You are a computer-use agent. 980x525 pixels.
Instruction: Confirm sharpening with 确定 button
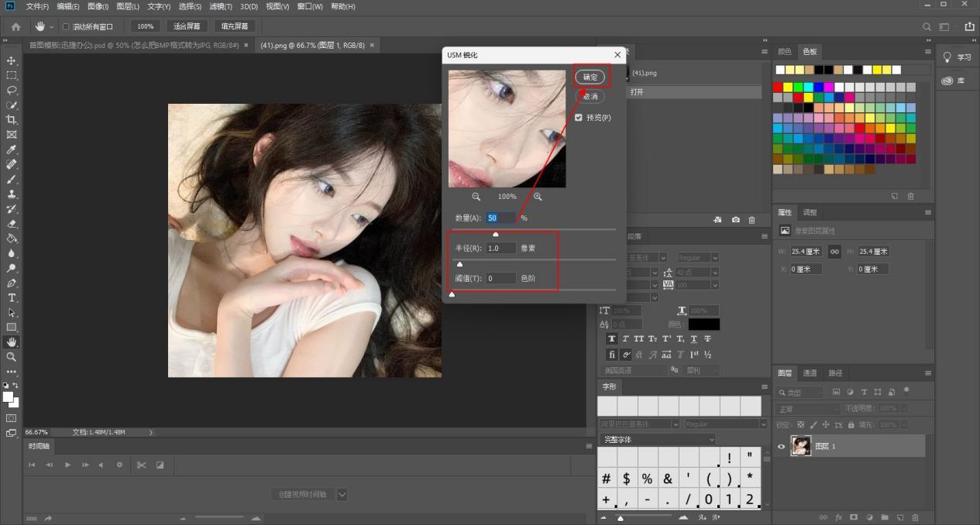pyautogui.click(x=590, y=77)
